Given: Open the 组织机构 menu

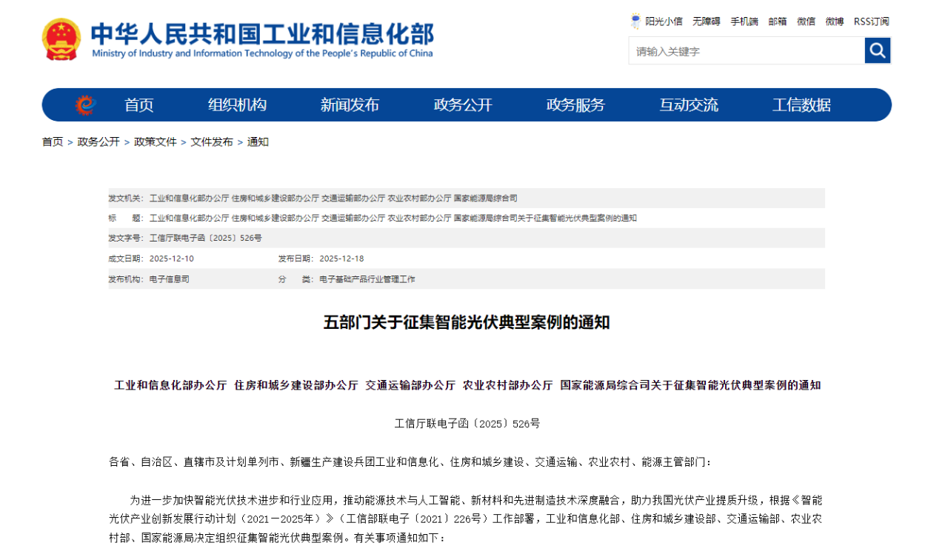Looking at the screenshot, I should 237,105.
